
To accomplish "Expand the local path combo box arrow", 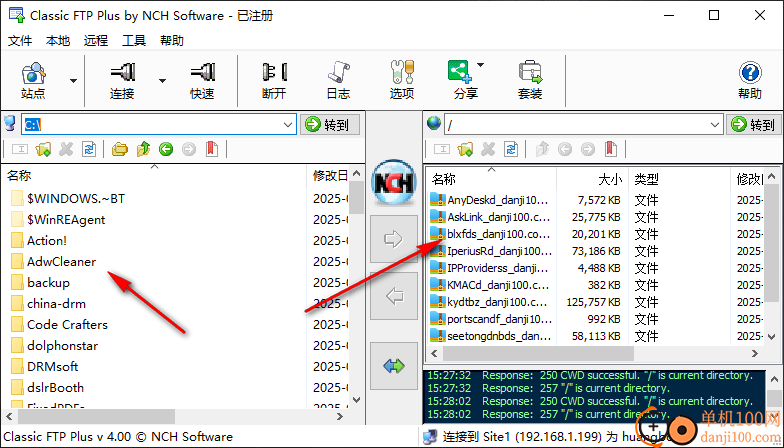I will click(288, 124).
